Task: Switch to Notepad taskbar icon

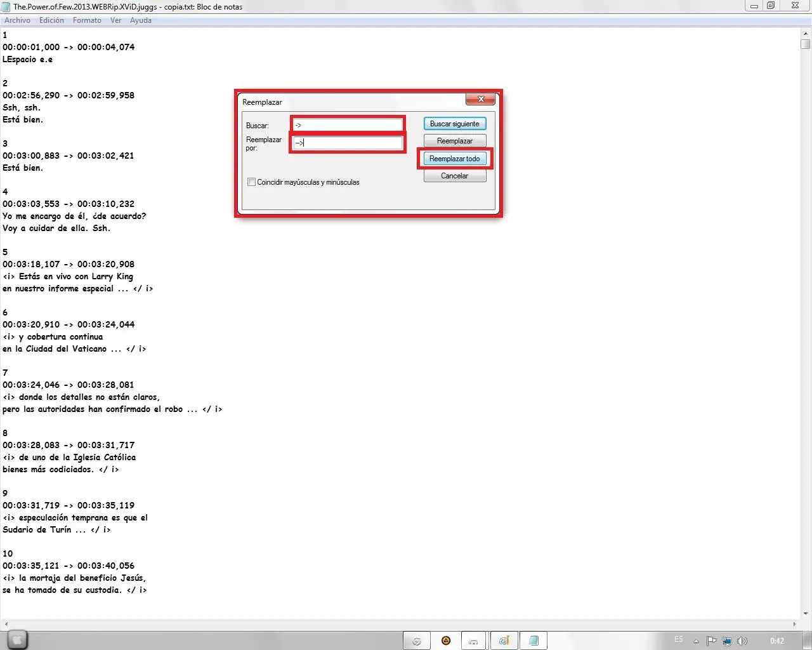Action: tap(534, 640)
